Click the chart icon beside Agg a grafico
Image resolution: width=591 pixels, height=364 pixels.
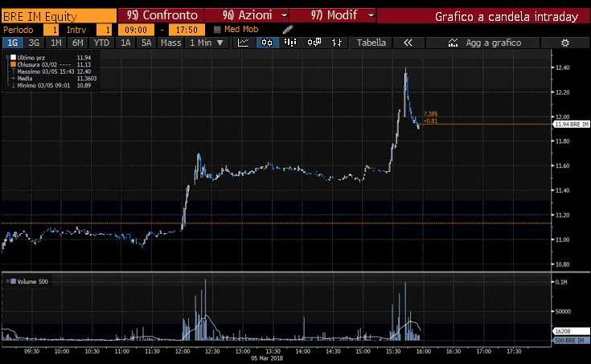(453, 43)
